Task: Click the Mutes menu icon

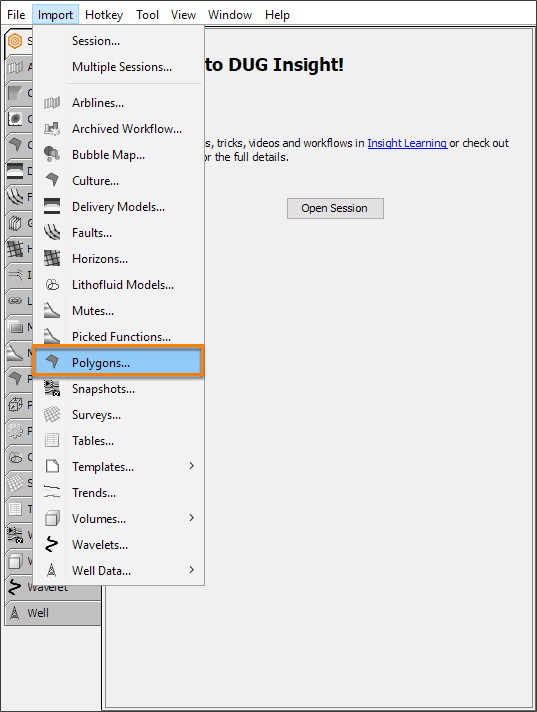Action: pyautogui.click(x=52, y=311)
